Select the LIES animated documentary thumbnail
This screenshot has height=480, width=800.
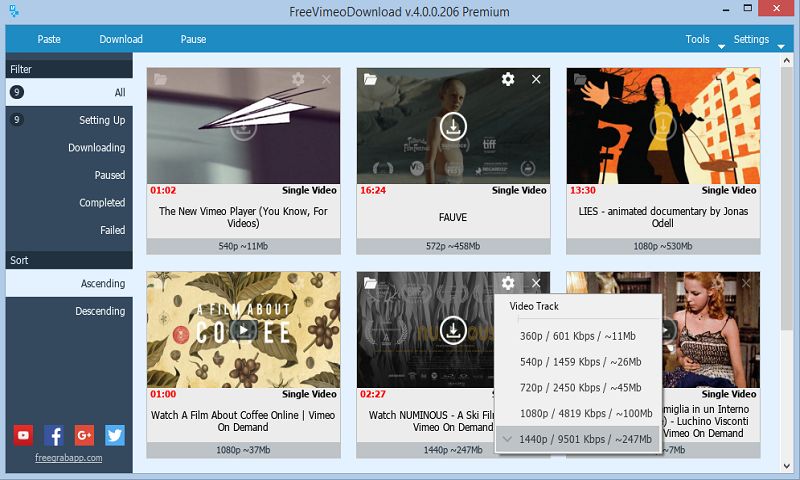[663, 126]
